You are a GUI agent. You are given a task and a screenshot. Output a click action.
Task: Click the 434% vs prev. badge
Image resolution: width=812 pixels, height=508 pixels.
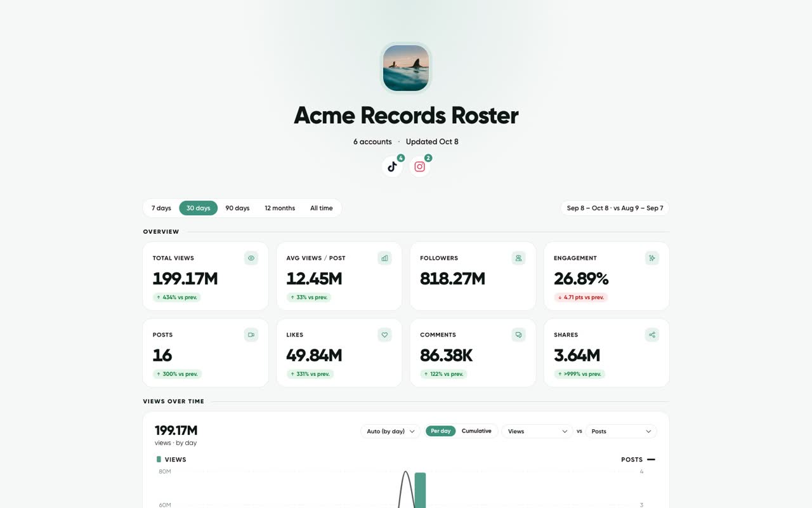177,297
